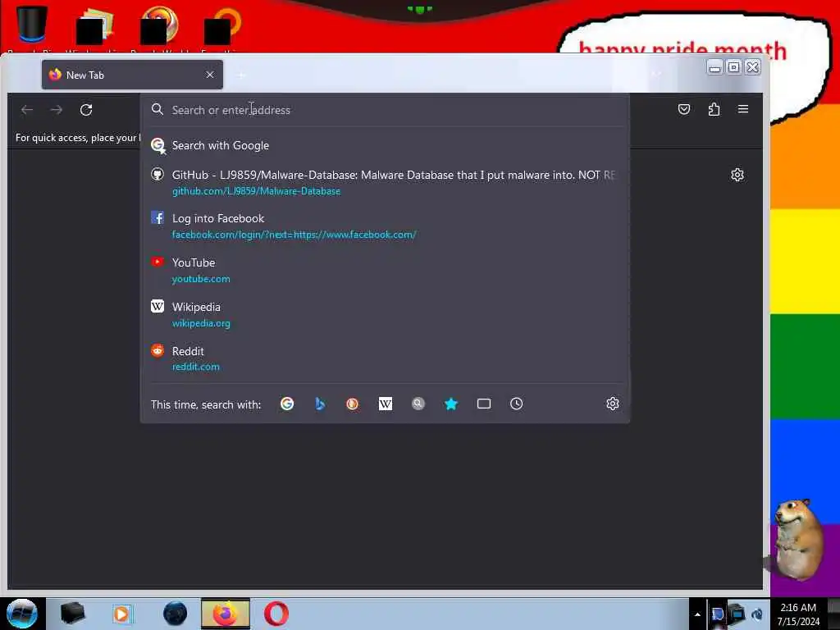Open the Save to Pocket icon
Screen dimensions: 840x630
coord(684,109)
